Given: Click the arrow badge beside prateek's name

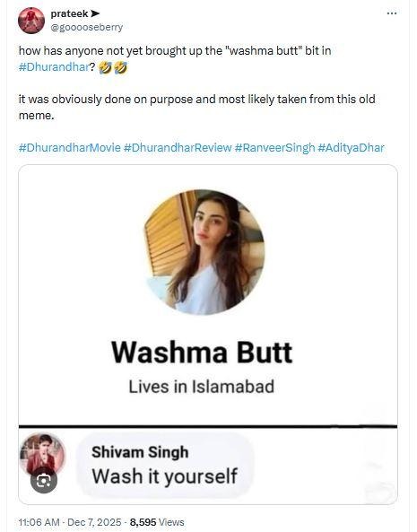Looking at the screenshot, I should coord(95,13).
